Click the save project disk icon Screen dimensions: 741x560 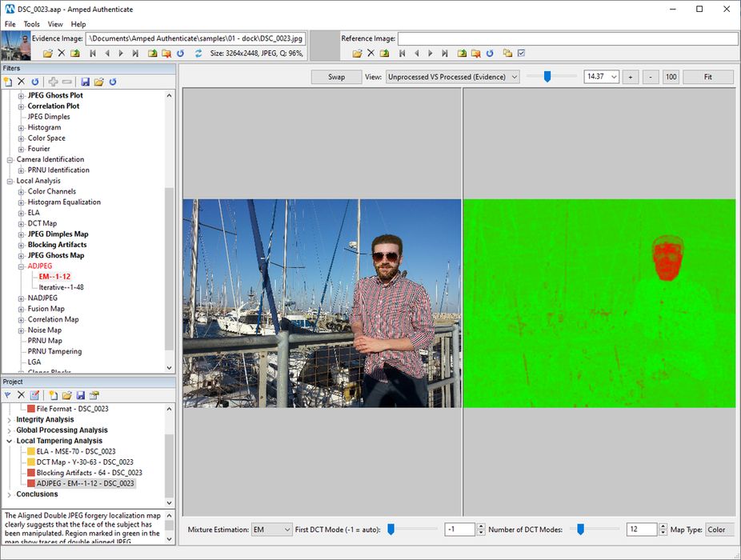pos(81,395)
